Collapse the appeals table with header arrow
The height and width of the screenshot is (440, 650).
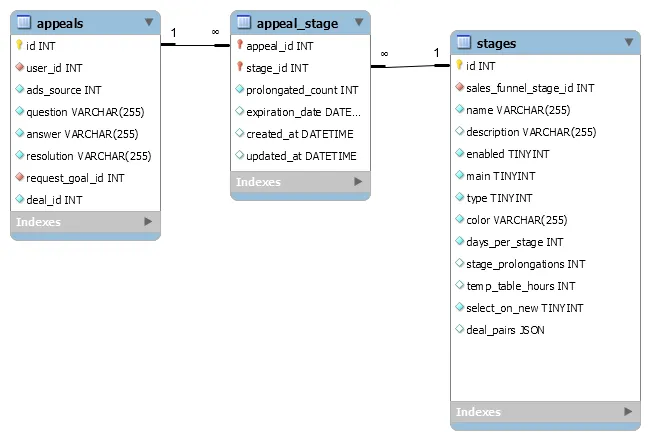click(x=149, y=22)
